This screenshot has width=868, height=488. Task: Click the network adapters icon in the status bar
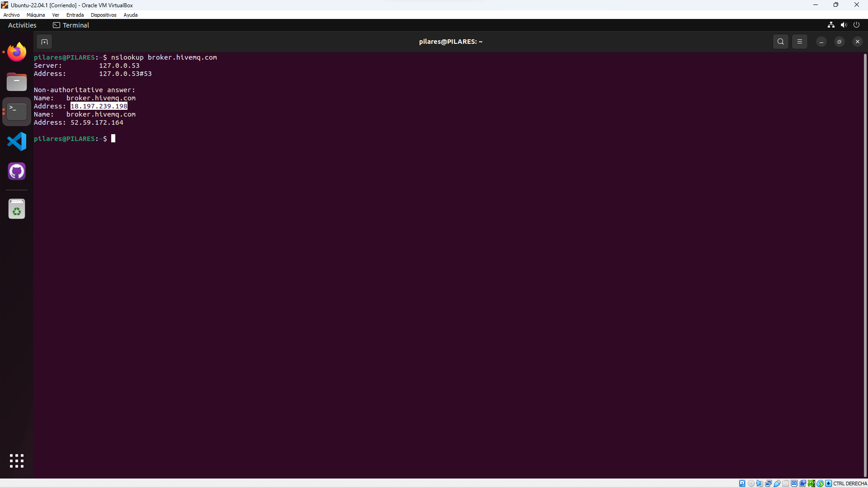click(x=768, y=483)
